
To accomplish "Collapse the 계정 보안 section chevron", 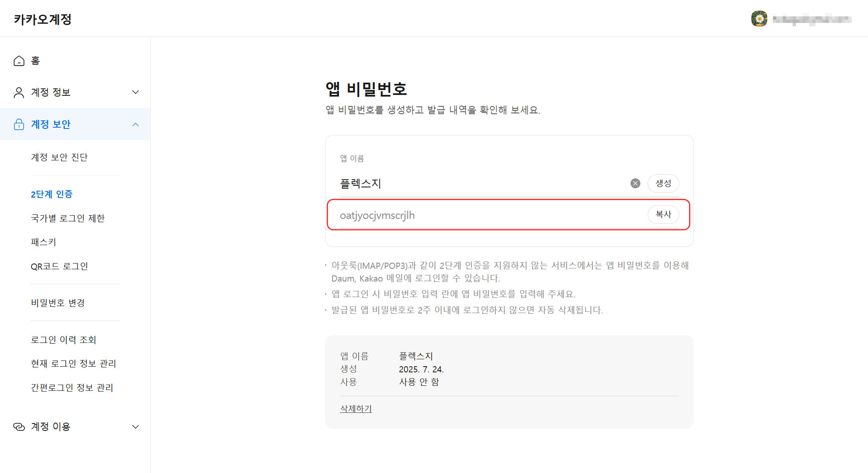I will (x=136, y=124).
